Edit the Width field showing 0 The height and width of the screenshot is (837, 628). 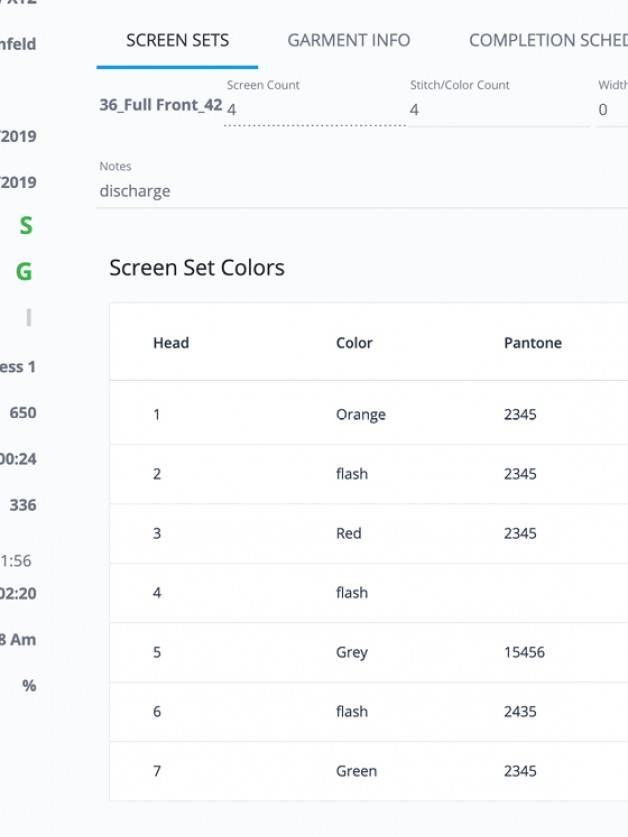[613, 109]
